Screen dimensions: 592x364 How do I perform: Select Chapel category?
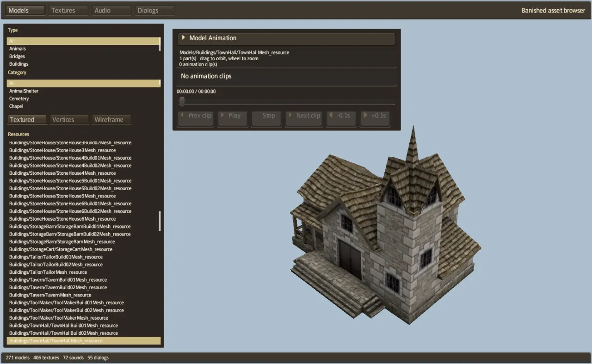coord(83,106)
